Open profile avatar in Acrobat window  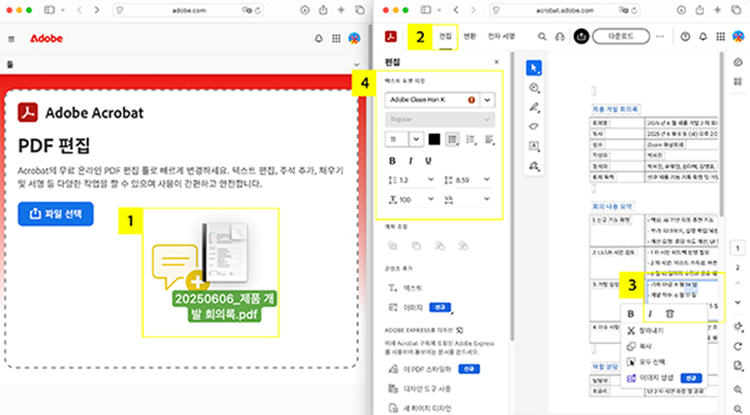(739, 36)
